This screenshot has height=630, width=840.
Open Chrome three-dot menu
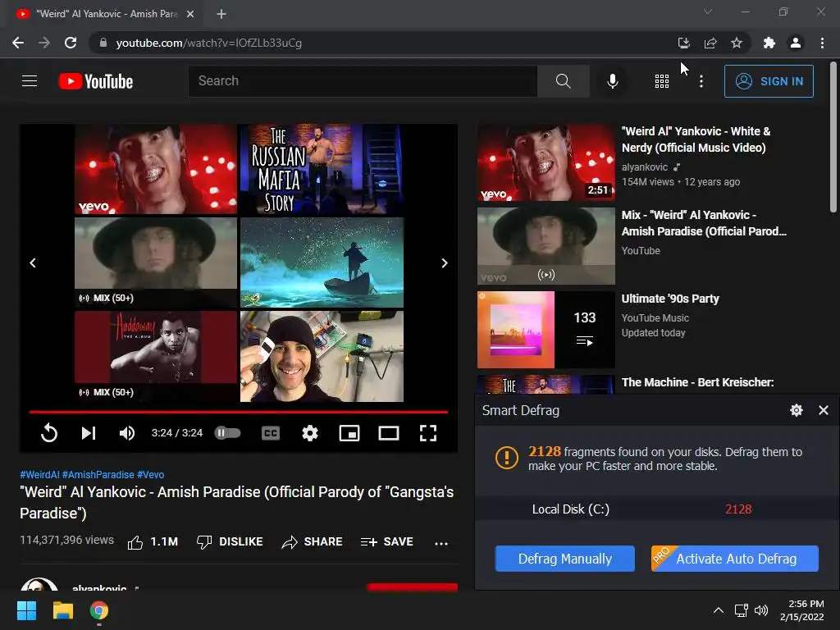(822, 43)
